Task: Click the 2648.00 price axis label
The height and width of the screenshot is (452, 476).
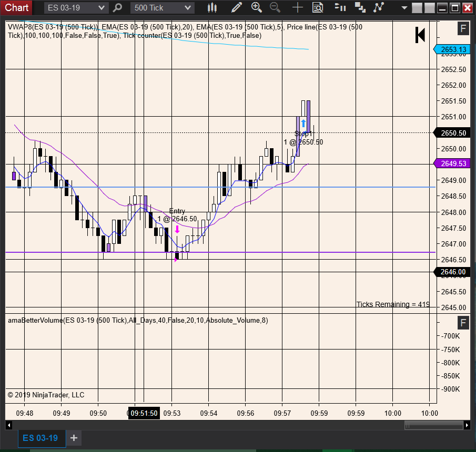Action: click(x=453, y=212)
